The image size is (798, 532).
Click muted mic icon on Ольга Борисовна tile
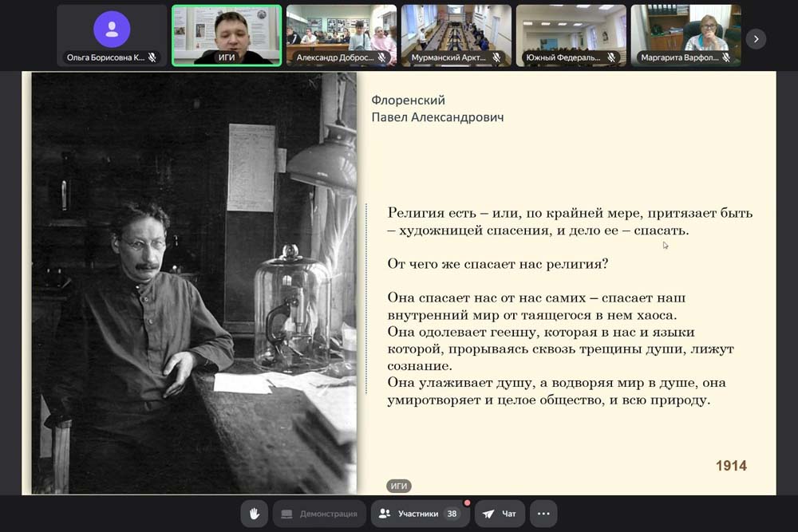click(152, 57)
